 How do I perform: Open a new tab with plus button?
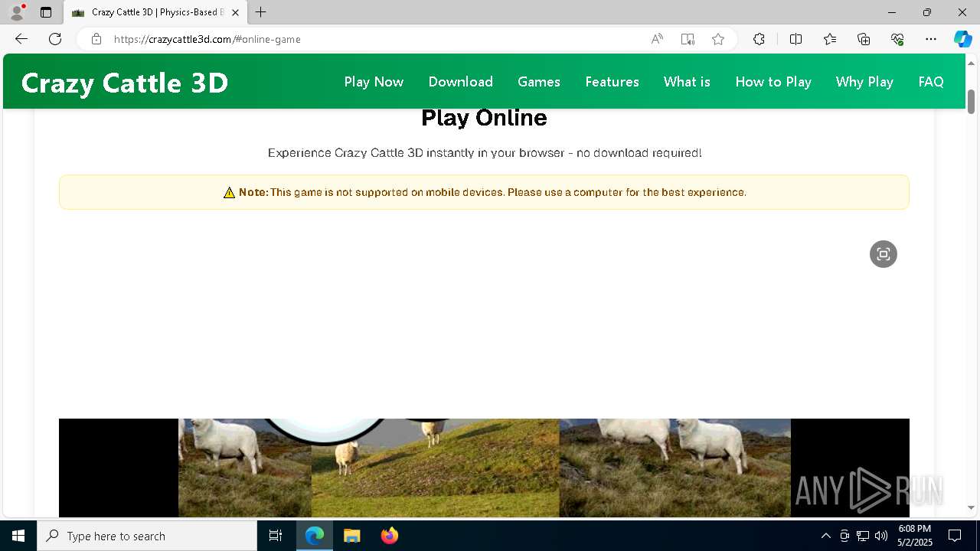click(x=261, y=12)
